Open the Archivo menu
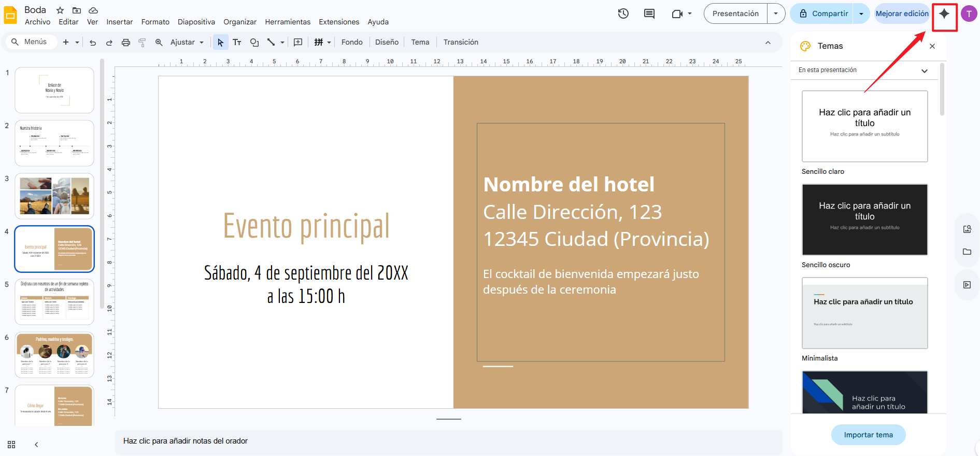This screenshot has width=980, height=456. coord(37,22)
